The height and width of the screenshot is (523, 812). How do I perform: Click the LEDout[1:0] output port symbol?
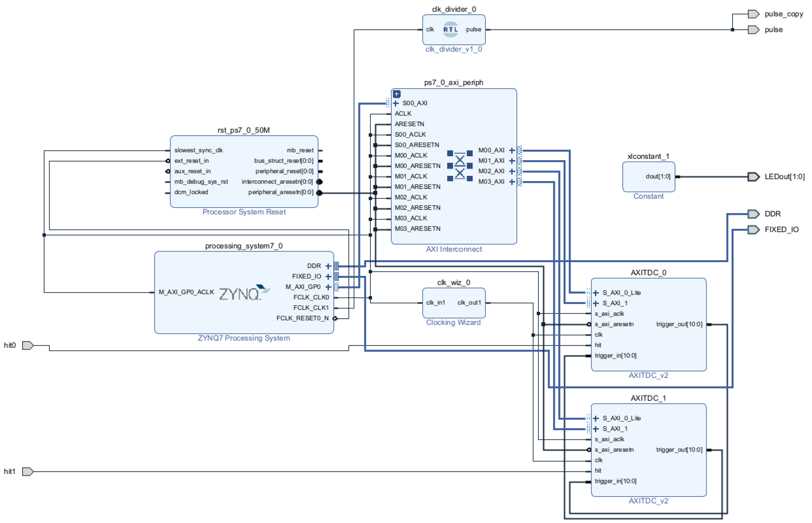coord(753,177)
